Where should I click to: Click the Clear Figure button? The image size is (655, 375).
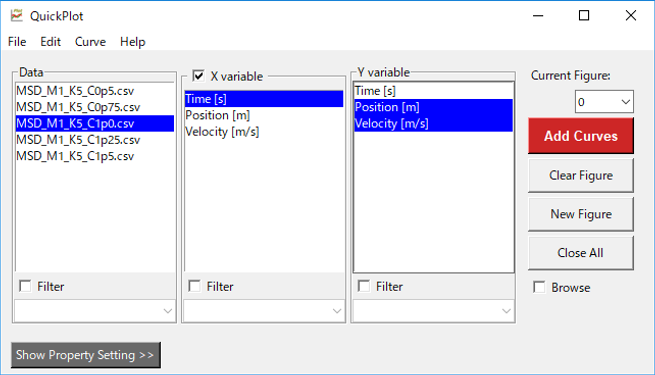pyautogui.click(x=581, y=175)
